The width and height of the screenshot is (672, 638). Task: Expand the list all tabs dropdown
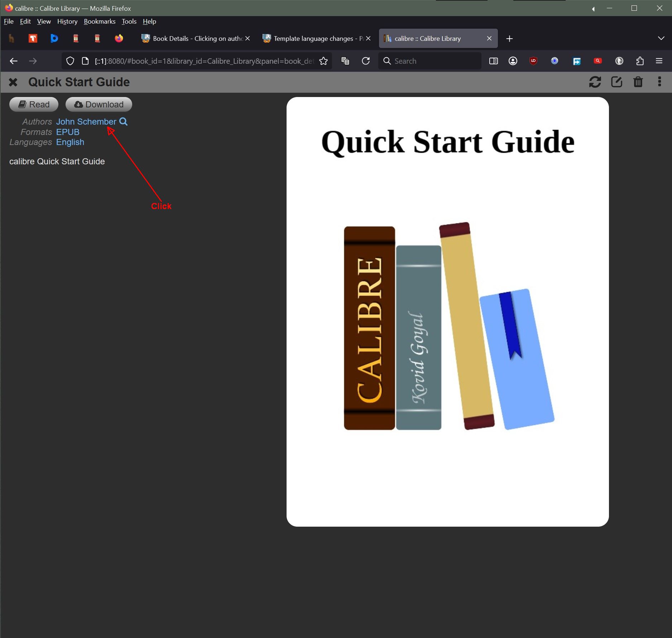(661, 38)
